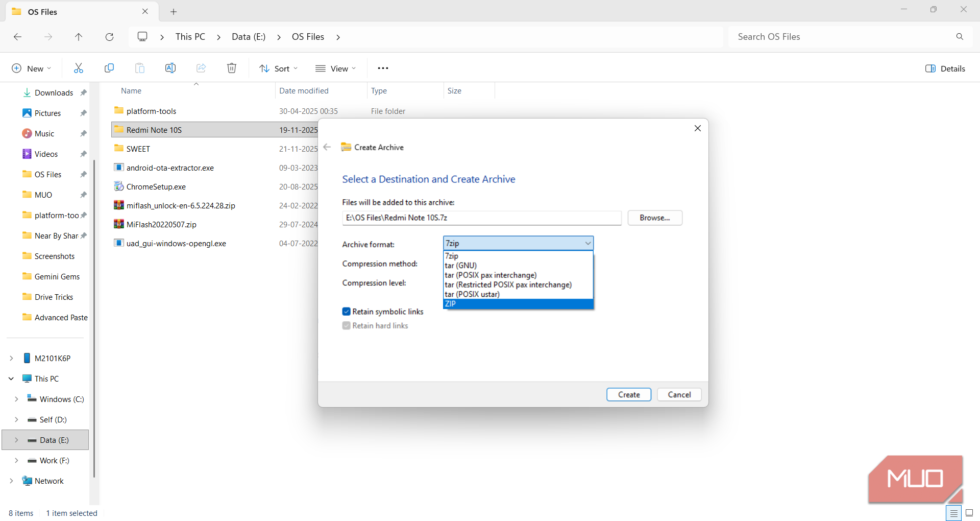The width and height of the screenshot is (980, 521).
Task: Go back in Create Archive wizard
Action: (327, 147)
